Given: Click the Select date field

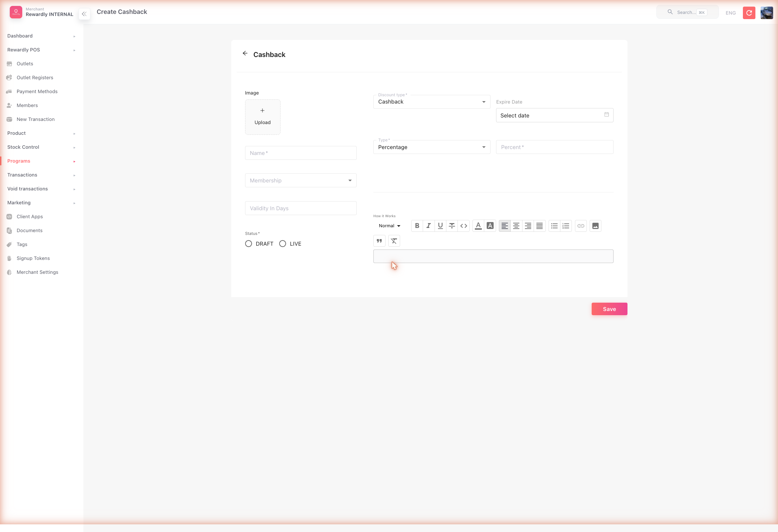Looking at the screenshot, I should click(555, 115).
